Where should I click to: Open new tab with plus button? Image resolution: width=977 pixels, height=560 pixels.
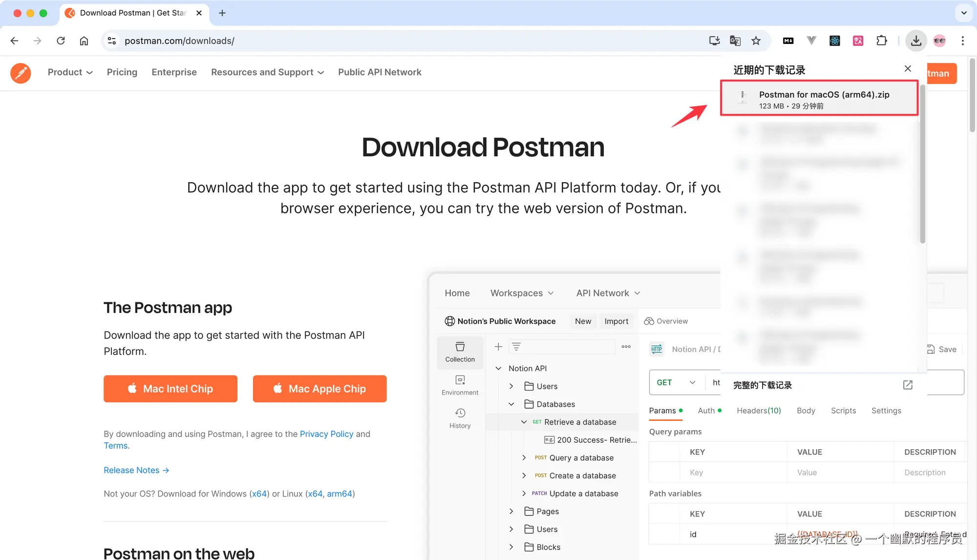tap(222, 13)
